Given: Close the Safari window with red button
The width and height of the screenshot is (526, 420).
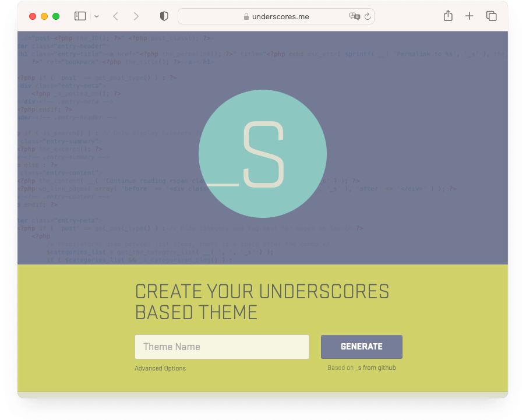Looking at the screenshot, I should coord(33,16).
